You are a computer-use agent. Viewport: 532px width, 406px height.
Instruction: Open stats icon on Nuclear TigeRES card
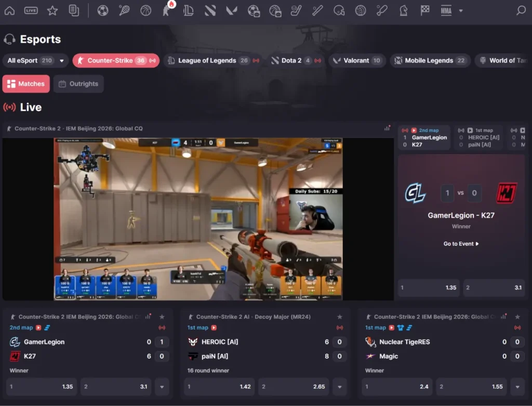pos(504,317)
